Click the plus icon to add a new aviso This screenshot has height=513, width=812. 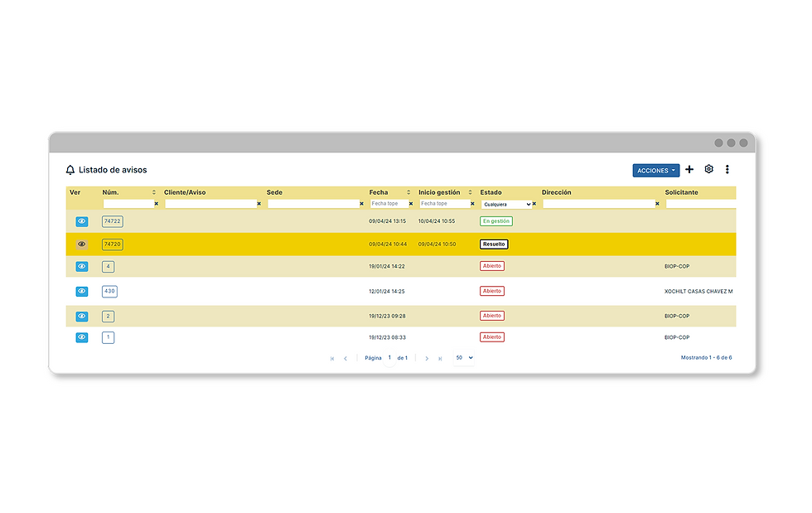click(689, 169)
